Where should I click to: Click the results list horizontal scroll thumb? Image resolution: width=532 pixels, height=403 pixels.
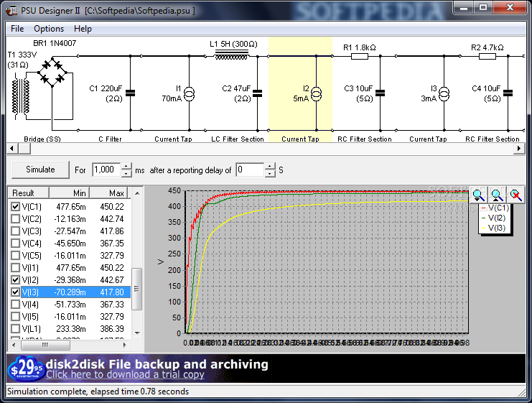pos(45,345)
